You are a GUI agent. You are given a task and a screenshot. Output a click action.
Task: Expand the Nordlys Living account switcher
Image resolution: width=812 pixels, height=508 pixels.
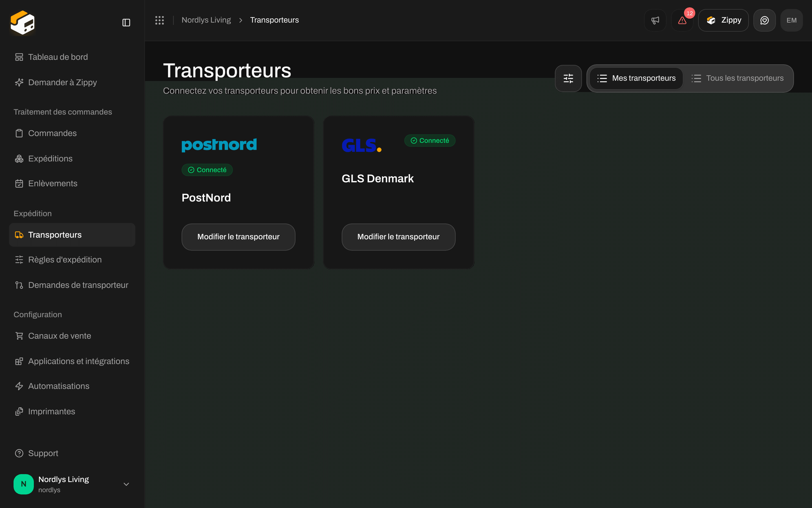tap(72, 484)
